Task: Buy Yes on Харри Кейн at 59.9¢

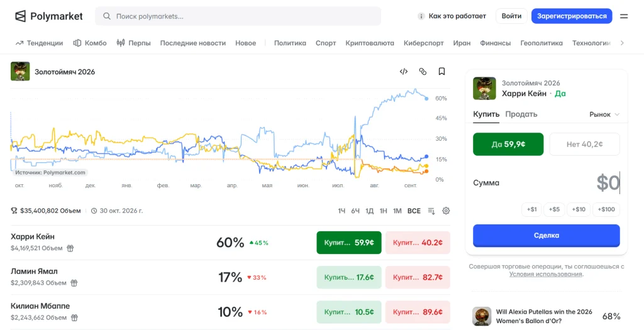Action: click(349, 243)
